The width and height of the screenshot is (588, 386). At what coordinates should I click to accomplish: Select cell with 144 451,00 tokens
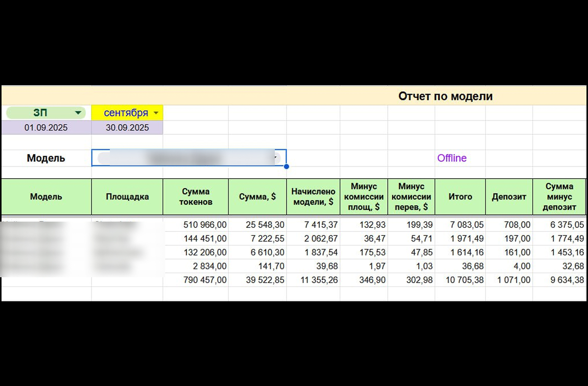coord(196,239)
